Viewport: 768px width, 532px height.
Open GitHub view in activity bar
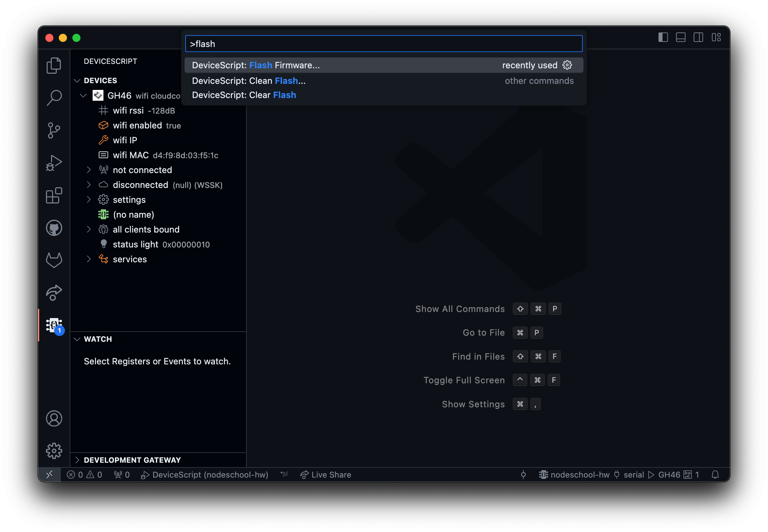click(x=54, y=228)
